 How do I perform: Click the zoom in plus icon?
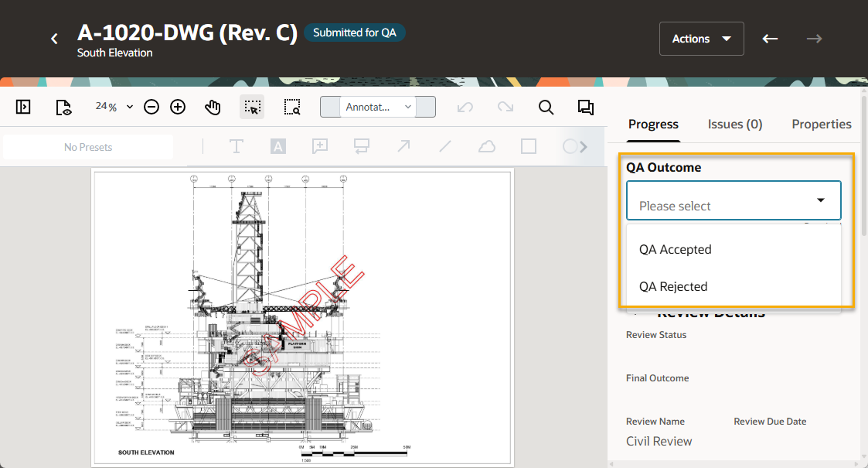[x=178, y=108]
